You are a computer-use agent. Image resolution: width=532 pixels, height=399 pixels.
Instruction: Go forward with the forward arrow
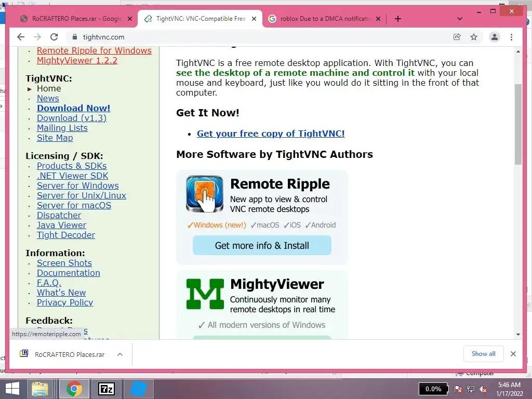tap(37, 37)
